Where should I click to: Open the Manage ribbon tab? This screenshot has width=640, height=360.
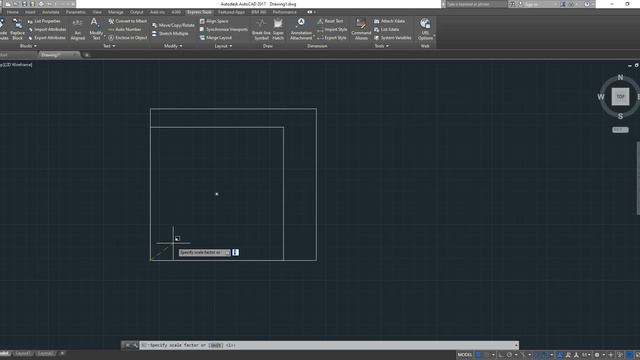point(116,12)
